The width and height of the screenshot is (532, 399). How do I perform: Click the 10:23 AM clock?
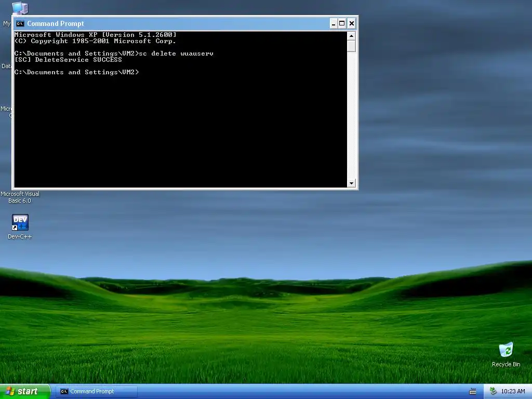513,391
